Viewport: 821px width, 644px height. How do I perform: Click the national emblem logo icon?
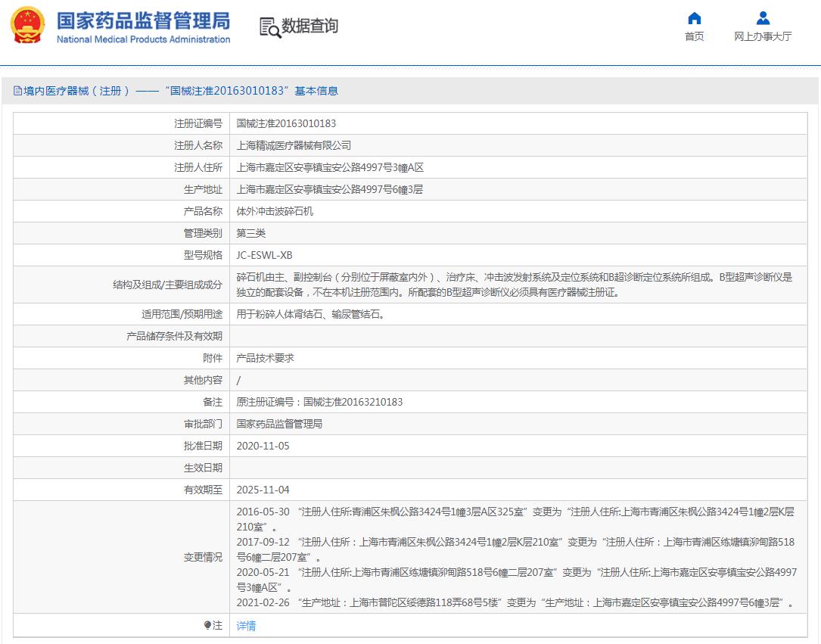point(28,25)
